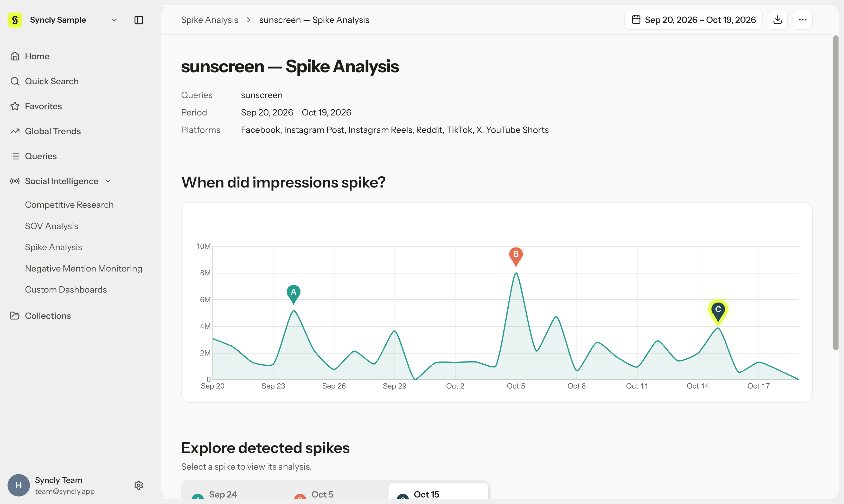Open Competitive Research
Screen dimensions: 844x504
(x=69, y=205)
